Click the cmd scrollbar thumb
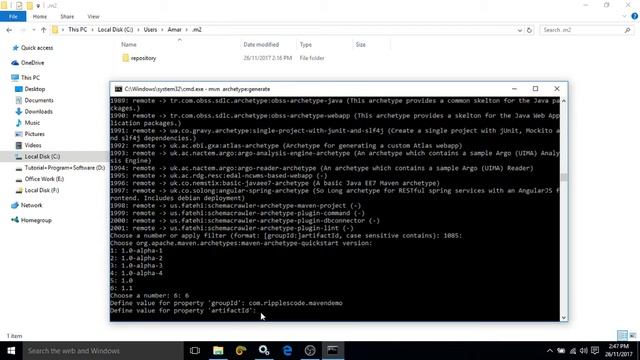Viewport: 640px width, 360px height. [564, 177]
